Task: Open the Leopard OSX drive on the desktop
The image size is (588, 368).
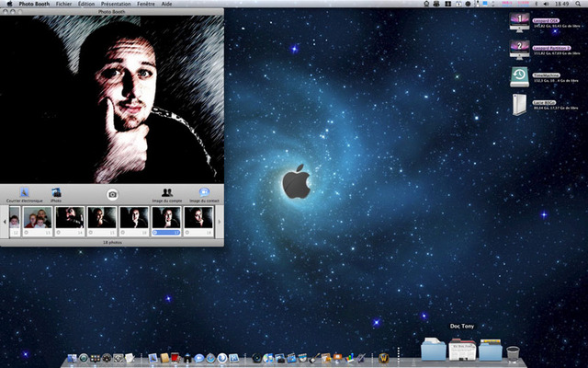Action: 519,22
